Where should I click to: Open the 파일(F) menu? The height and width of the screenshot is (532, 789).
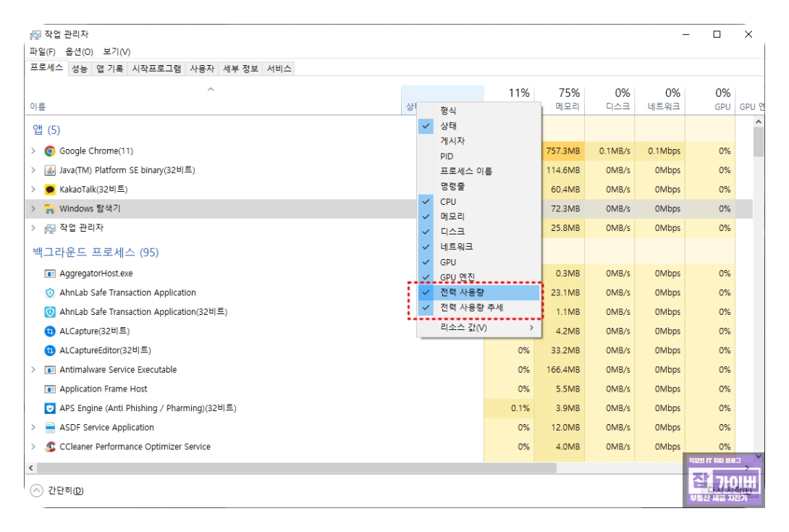click(x=42, y=51)
